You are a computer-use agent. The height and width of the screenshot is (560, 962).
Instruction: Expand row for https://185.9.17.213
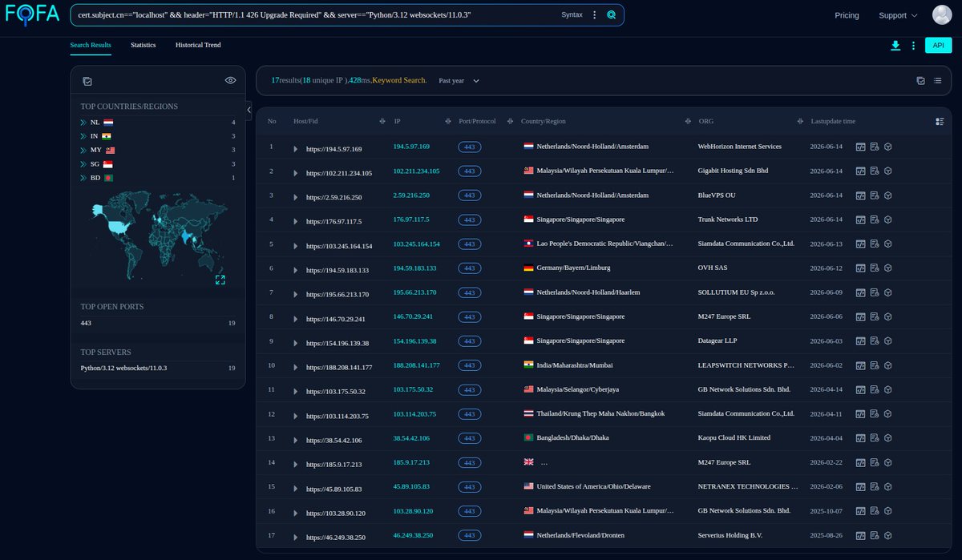click(295, 464)
